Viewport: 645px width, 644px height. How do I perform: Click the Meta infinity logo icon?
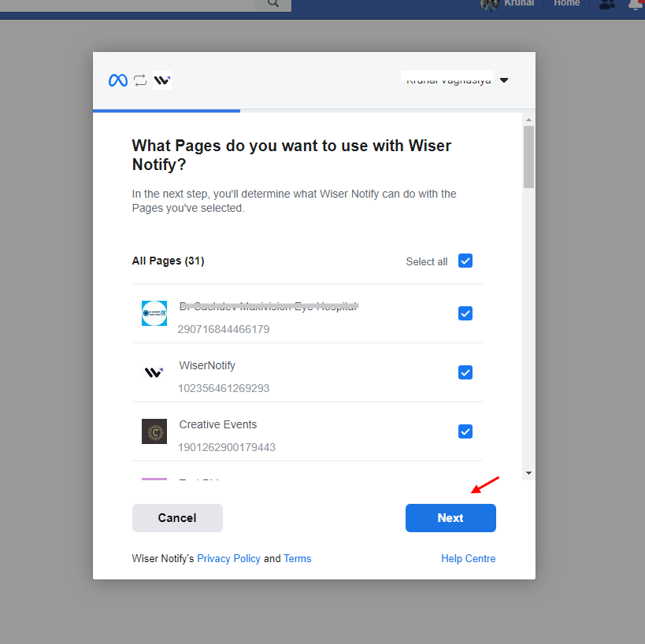click(118, 80)
